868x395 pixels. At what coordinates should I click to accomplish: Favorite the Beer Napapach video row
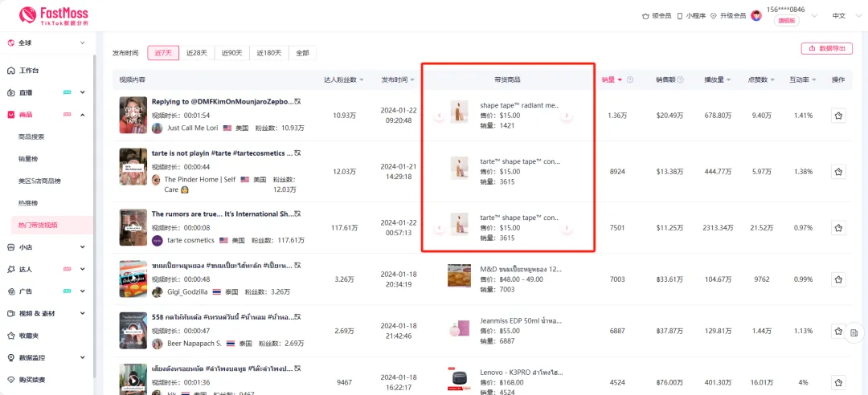point(838,331)
